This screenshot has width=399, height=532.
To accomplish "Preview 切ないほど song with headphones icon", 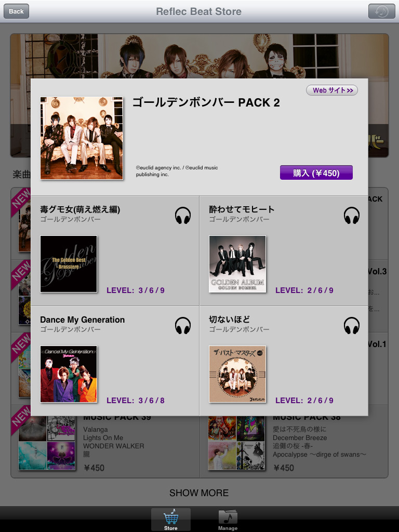I will pyautogui.click(x=352, y=326).
